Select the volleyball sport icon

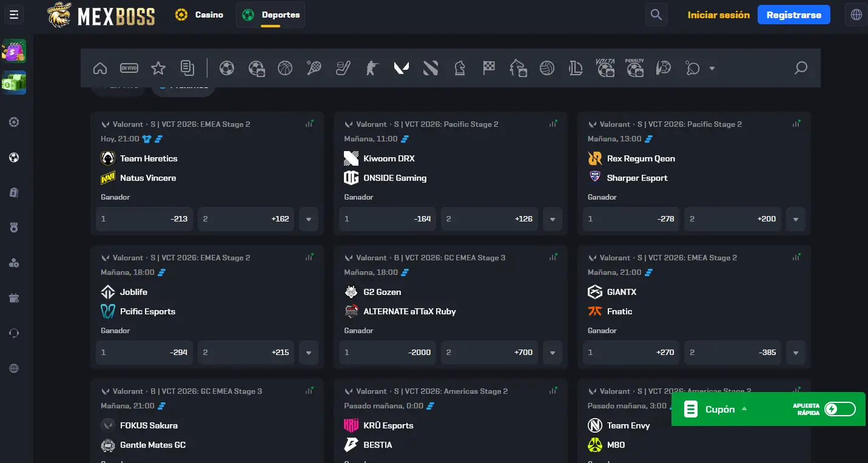click(547, 68)
